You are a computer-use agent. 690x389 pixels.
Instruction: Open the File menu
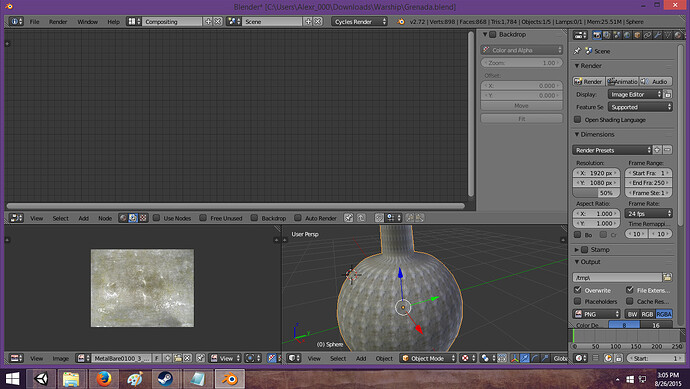(x=34, y=22)
